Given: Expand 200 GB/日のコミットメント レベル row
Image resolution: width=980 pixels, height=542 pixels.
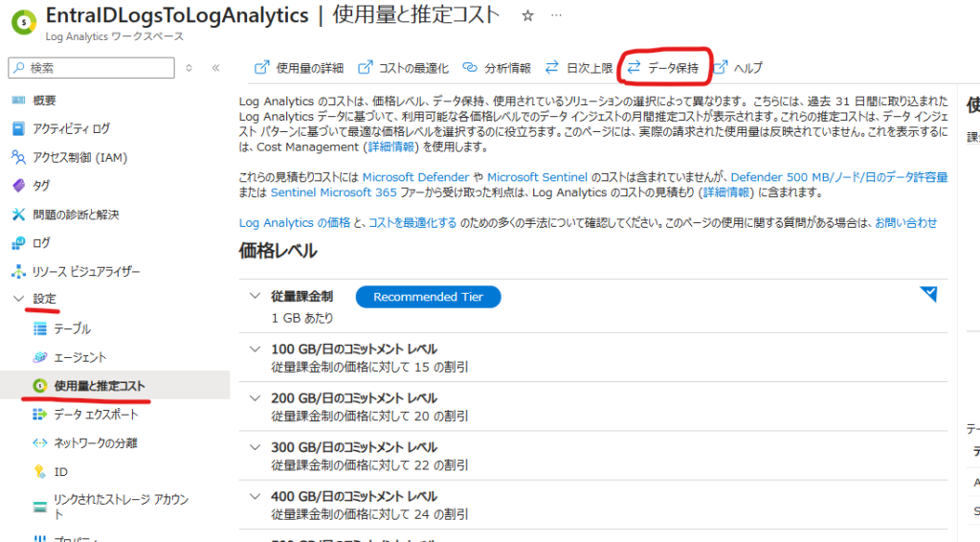Looking at the screenshot, I should 255,398.
